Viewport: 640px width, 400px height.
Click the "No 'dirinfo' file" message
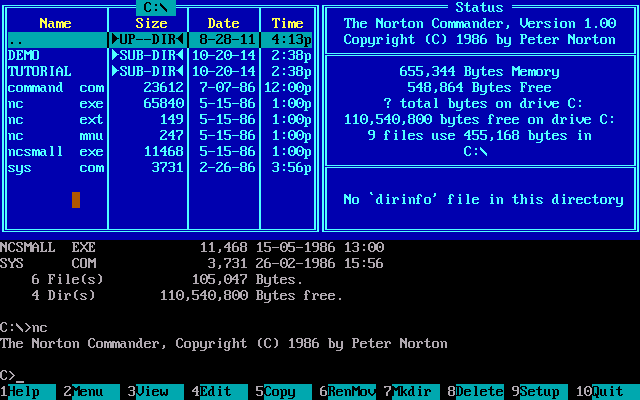(x=484, y=200)
